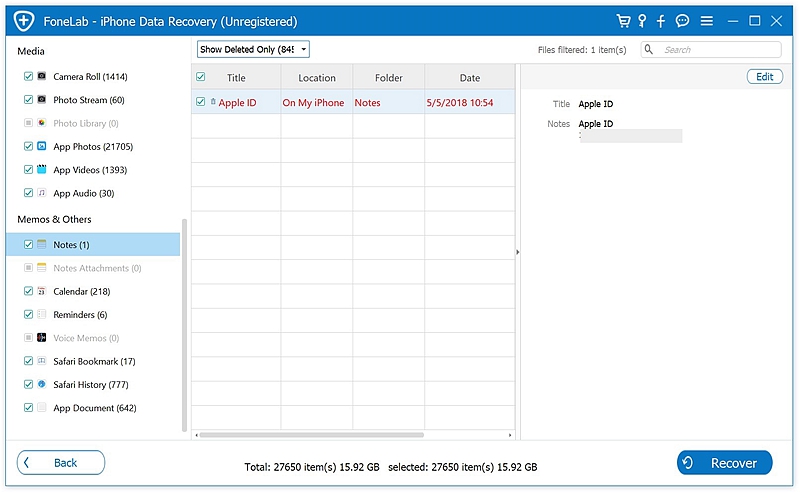Click the Camera Roll camera icon
Image resolution: width=800 pixels, height=493 pixels.
point(42,76)
